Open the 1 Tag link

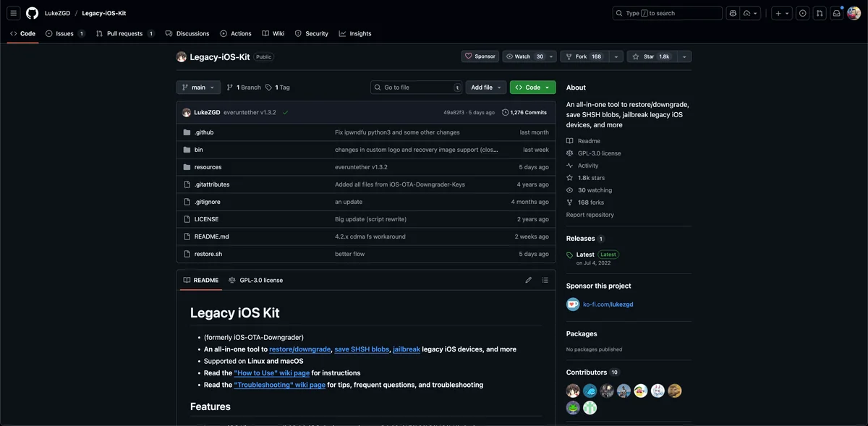click(278, 88)
